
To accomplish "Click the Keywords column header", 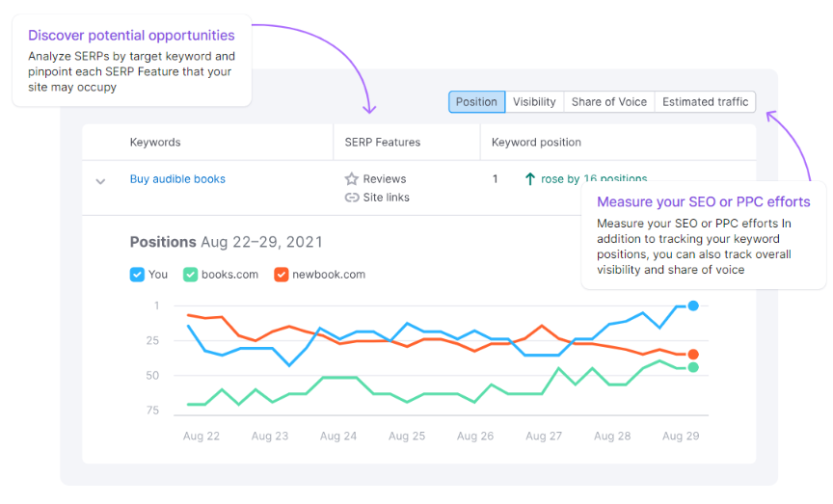I will (x=155, y=143).
